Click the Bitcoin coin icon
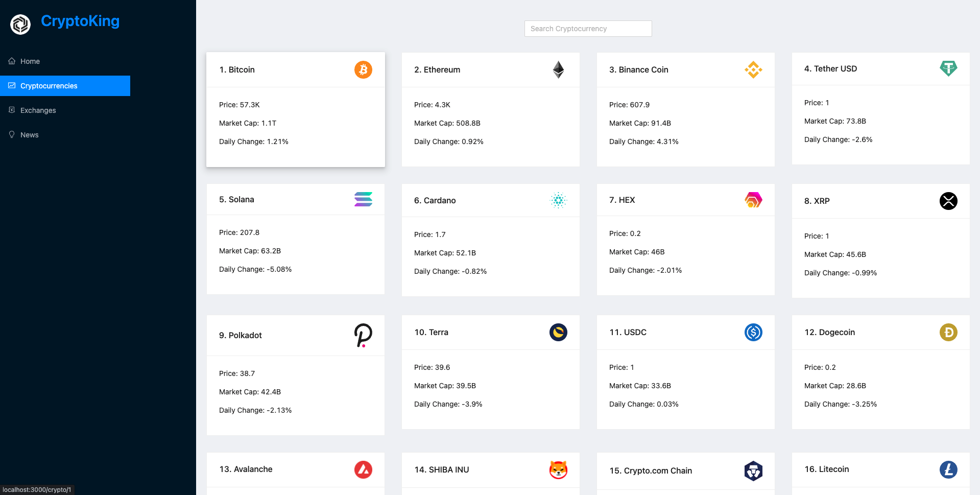The width and height of the screenshot is (980, 495). tap(363, 69)
